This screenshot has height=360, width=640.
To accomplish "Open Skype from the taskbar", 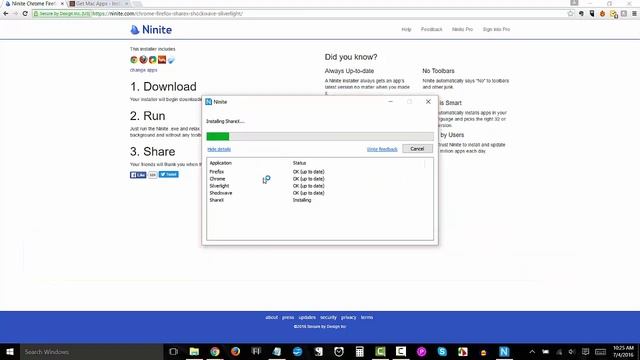I will coord(442,351).
